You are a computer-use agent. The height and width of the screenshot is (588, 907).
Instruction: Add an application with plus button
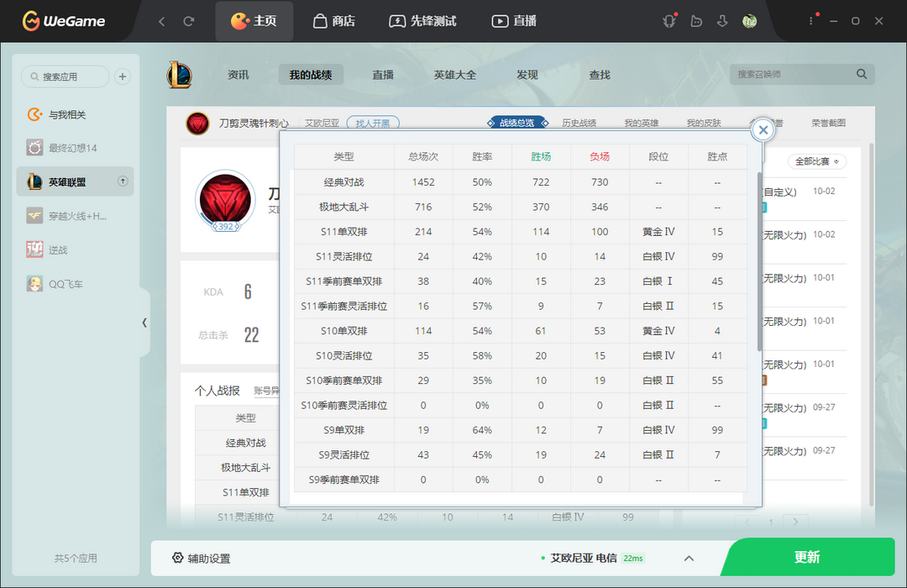(x=122, y=76)
